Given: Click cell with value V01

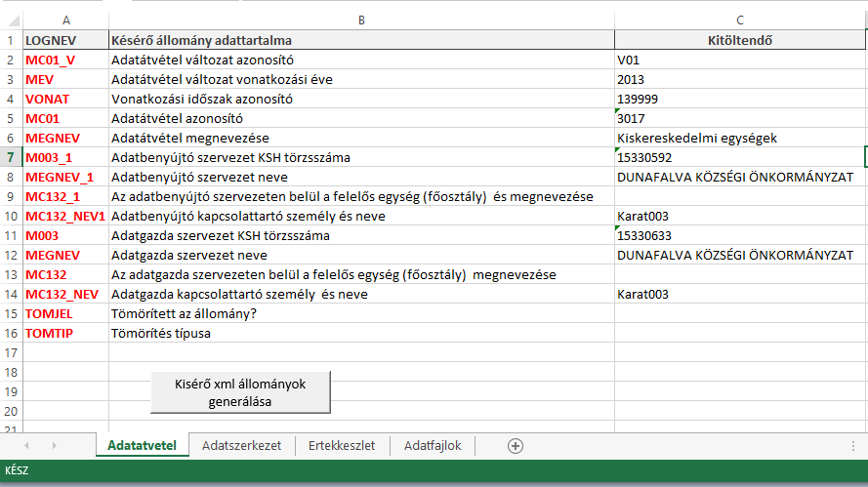Looking at the screenshot, I should tap(739, 60).
